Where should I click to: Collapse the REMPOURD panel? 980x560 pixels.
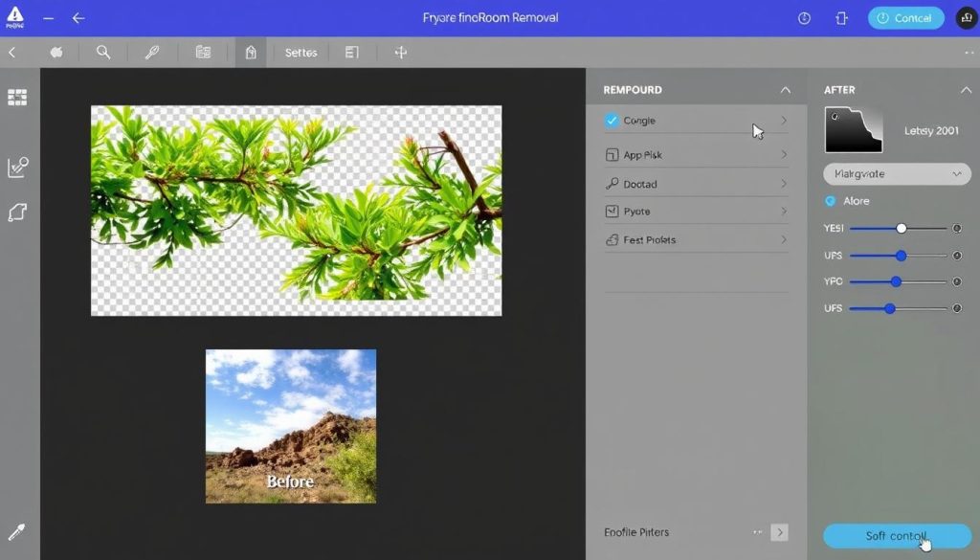[x=785, y=90]
